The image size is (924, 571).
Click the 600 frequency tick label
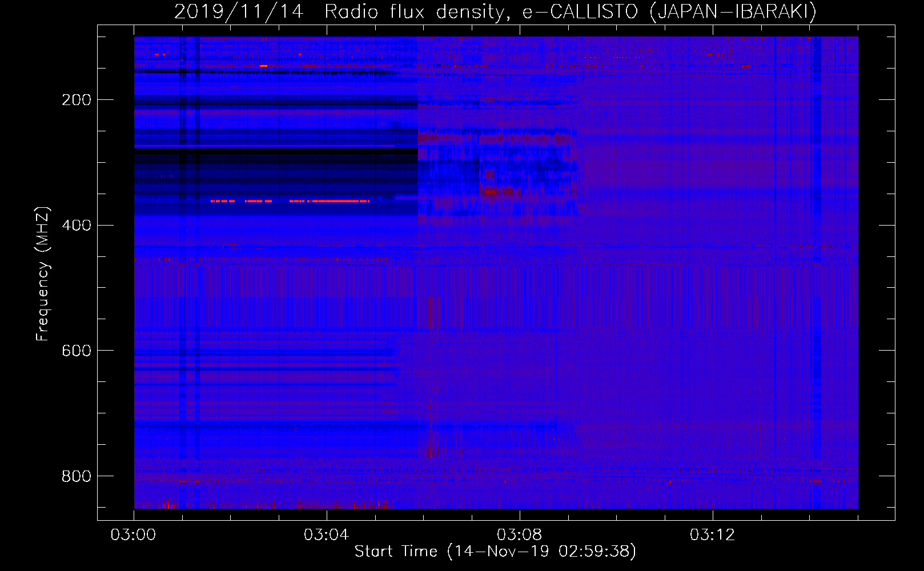pos(76,351)
